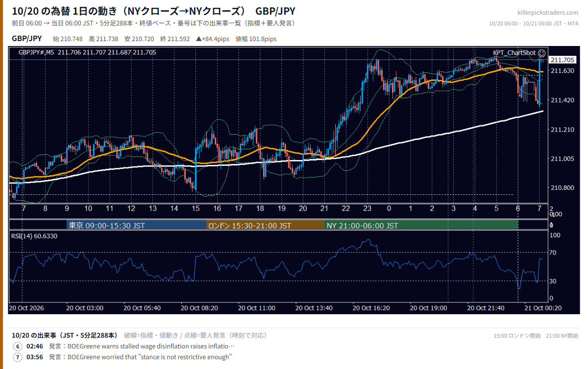The image size is (588, 369).
Task: Click the '21:00 NY開始' legend entry
Action: coord(562,336)
